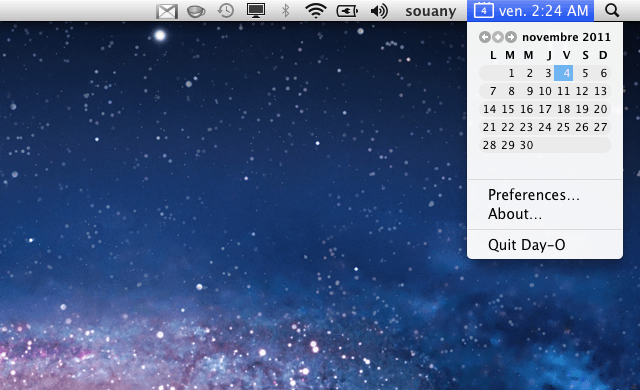
Task: Click date 7 in the calendar
Action: pos(493,91)
